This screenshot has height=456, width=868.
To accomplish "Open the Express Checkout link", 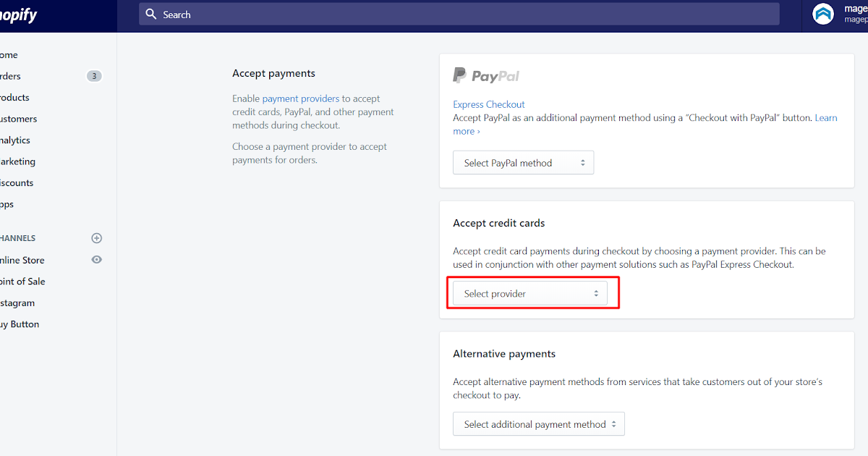I will pyautogui.click(x=489, y=104).
